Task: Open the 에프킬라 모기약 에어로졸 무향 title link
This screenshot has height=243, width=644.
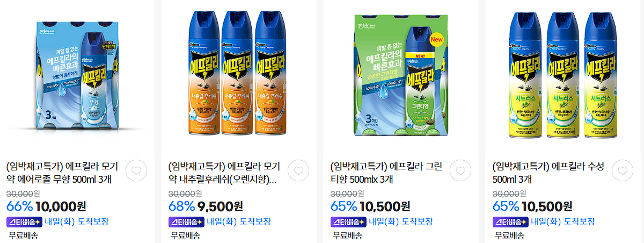Action: (x=62, y=173)
